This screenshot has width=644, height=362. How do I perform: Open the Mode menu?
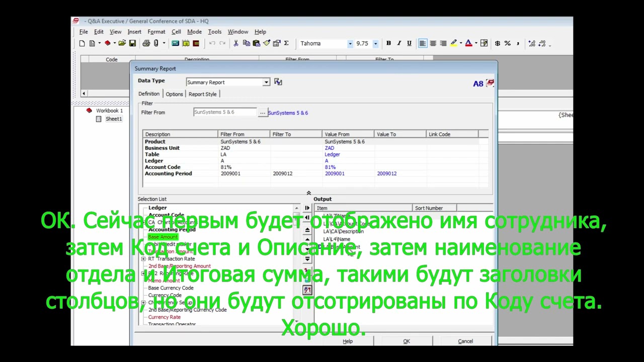pos(194,32)
